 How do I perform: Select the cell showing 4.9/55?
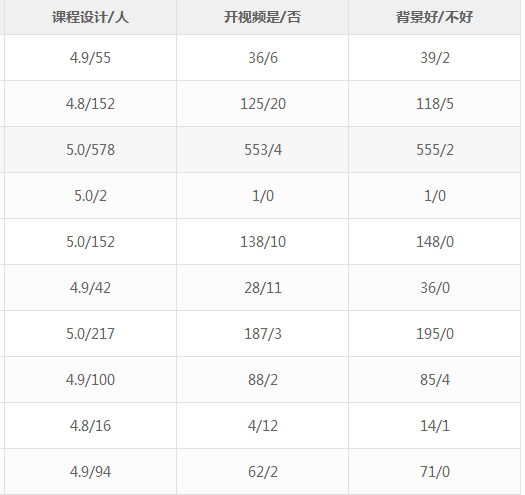click(90, 58)
